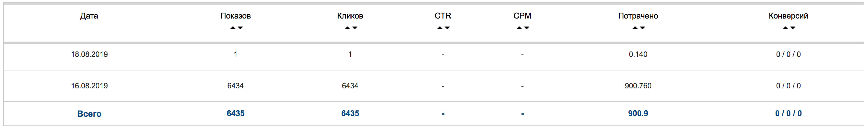This screenshot has width=868, height=131.
Task: Click the Конверсий header label
Action: tap(788, 16)
